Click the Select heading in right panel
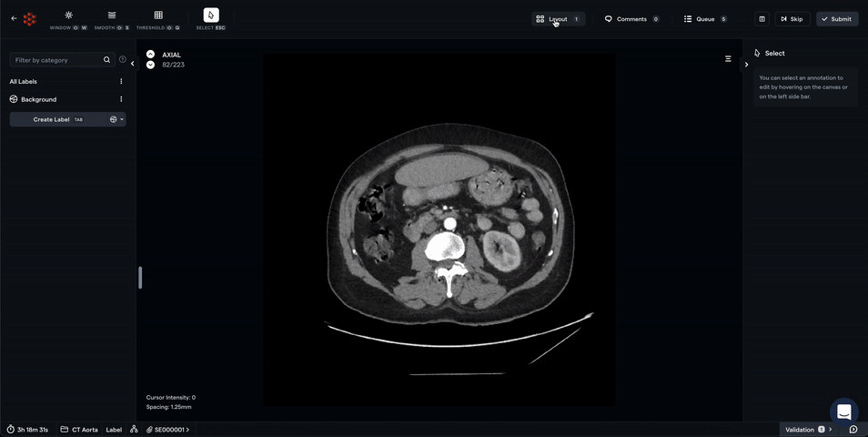This screenshot has width=868, height=437. coord(774,53)
